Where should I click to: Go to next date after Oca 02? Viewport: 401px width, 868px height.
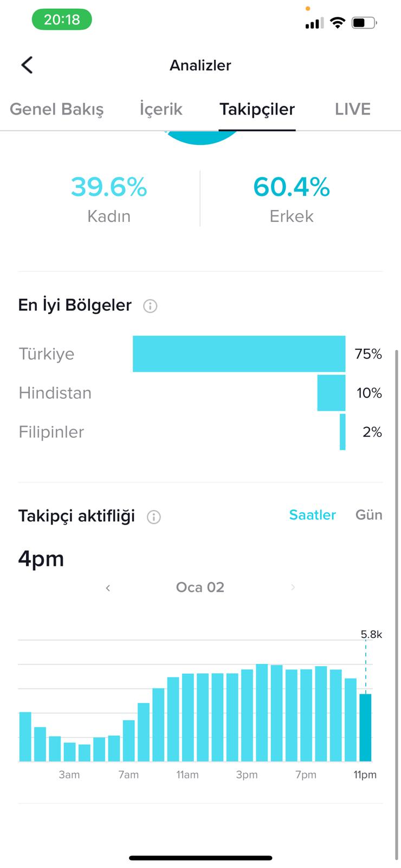tap(293, 588)
